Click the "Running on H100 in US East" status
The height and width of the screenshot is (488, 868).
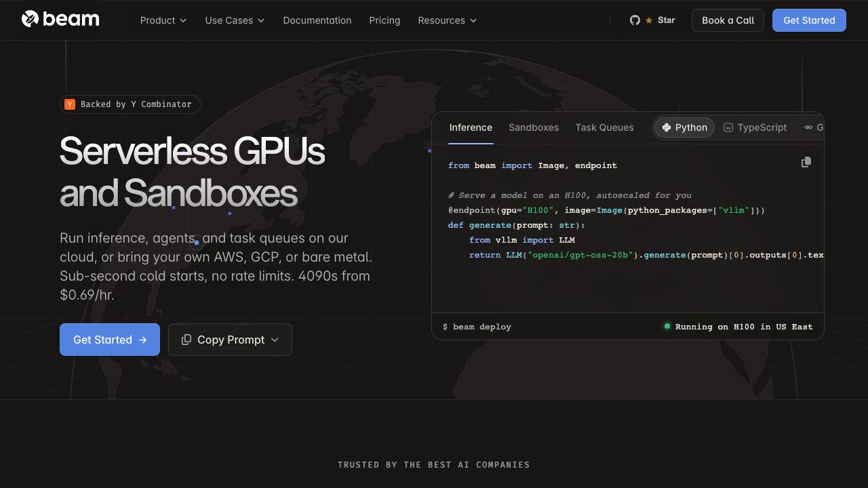(x=737, y=327)
